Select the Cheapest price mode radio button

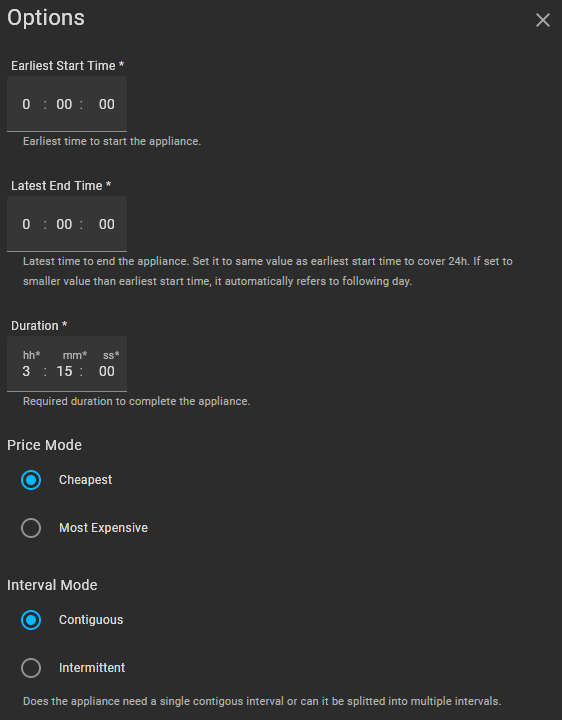coord(31,480)
